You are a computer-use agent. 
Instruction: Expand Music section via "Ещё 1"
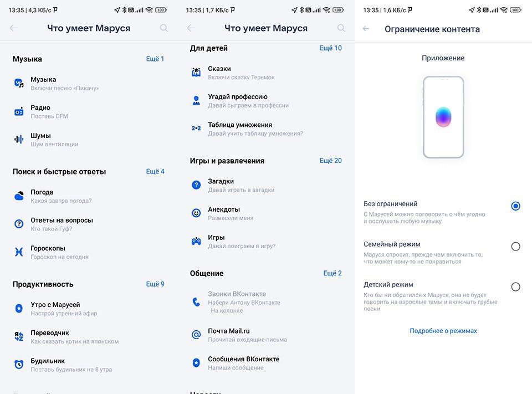(x=155, y=59)
